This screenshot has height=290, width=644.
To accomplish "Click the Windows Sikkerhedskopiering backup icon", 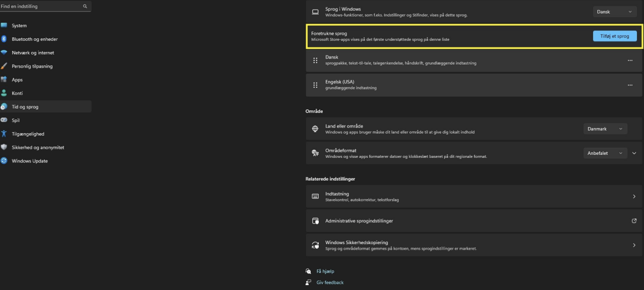I will click(x=315, y=245).
